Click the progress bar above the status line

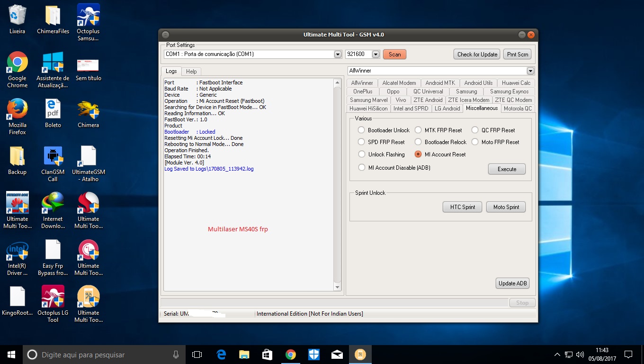(x=334, y=302)
